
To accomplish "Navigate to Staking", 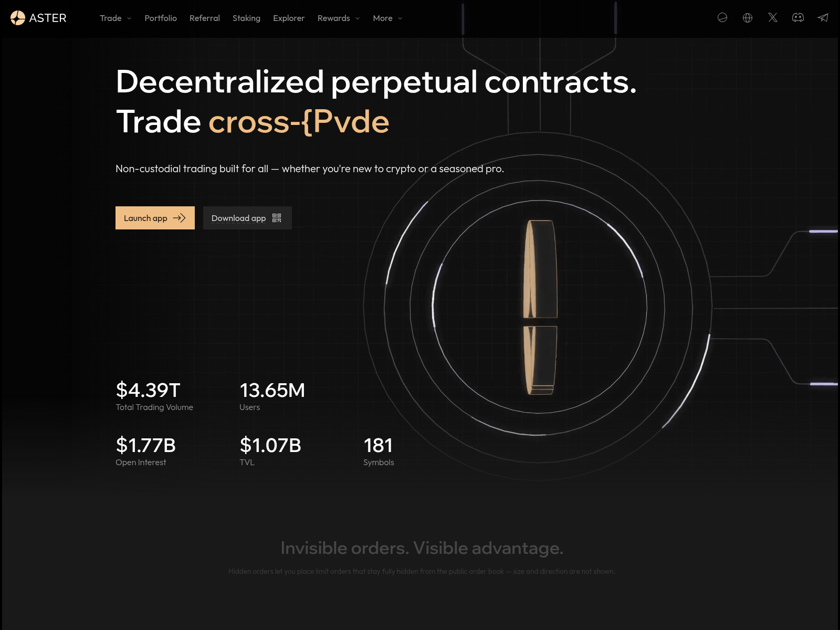I will pos(246,18).
